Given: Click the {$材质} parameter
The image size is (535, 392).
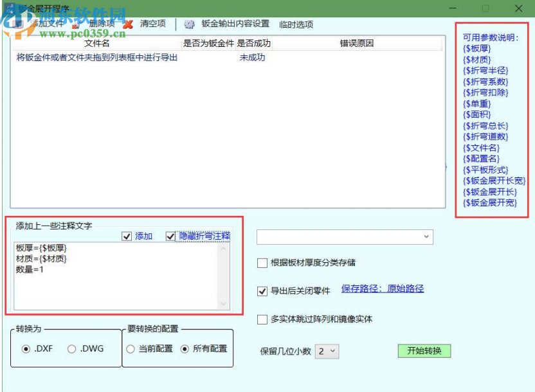Looking at the screenshot, I should pyautogui.click(x=476, y=60).
